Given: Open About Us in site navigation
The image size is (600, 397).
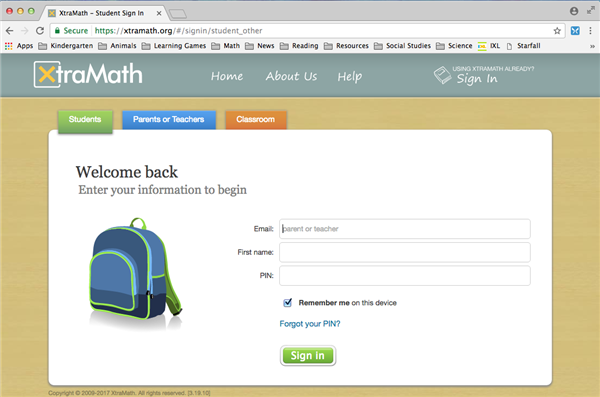Looking at the screenshot, I should pos(292,77).
